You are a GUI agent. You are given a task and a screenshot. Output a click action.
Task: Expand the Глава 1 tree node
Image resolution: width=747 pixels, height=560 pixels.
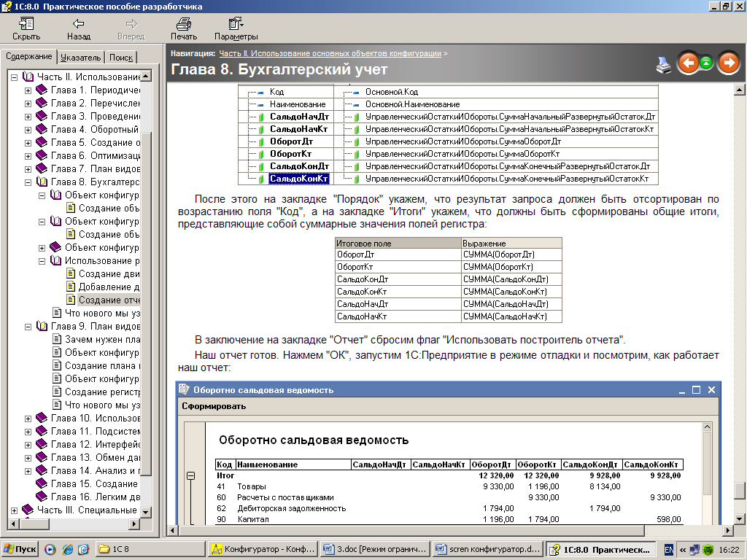(28, 90)
